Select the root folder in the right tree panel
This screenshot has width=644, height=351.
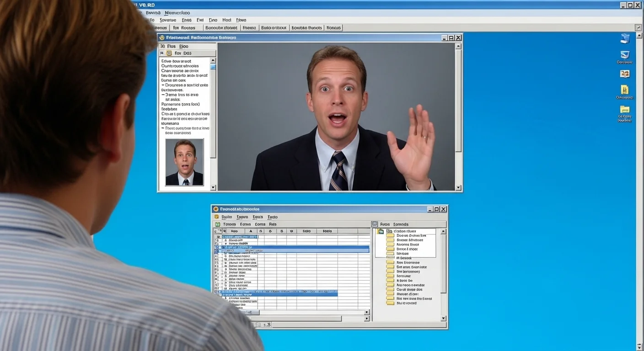pos(381,231)
